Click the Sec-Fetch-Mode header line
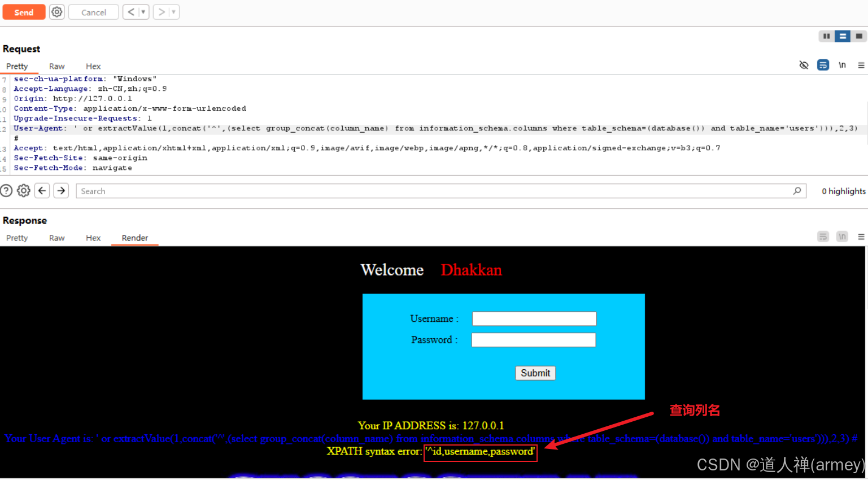The width and height of the screenshot is (868, 480). (x=73, y=168)
